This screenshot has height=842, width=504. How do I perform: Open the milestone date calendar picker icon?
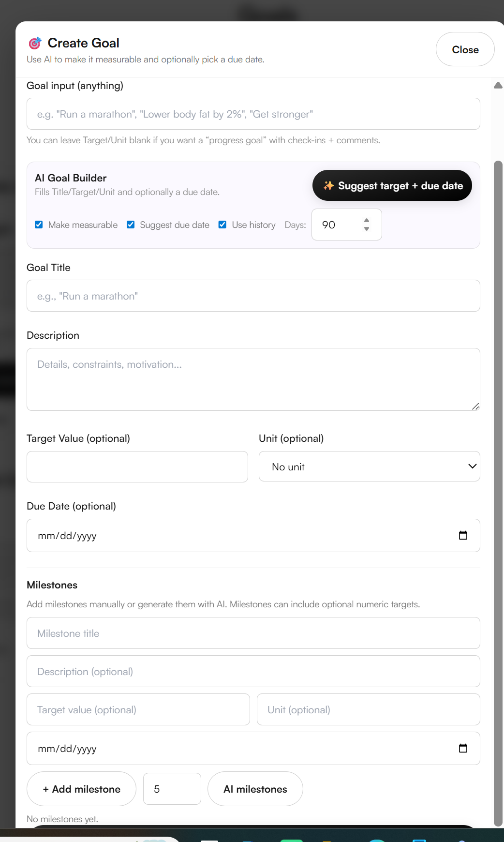tap(463, 748)
